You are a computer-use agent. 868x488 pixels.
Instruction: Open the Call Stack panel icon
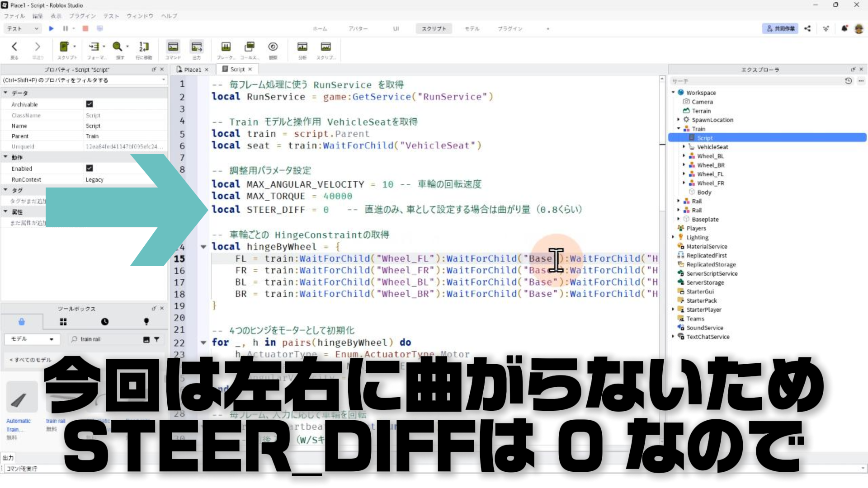pos(249,47)
